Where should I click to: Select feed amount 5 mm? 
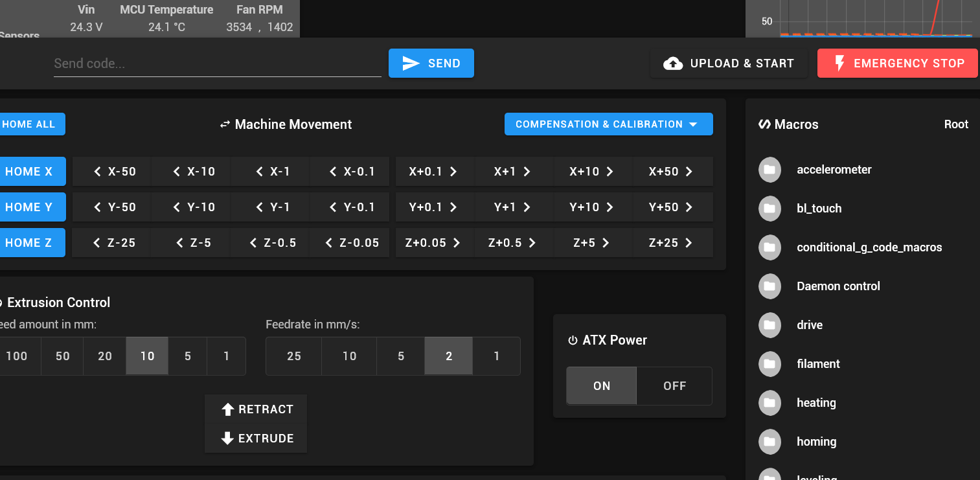click(x=187, y=356)
